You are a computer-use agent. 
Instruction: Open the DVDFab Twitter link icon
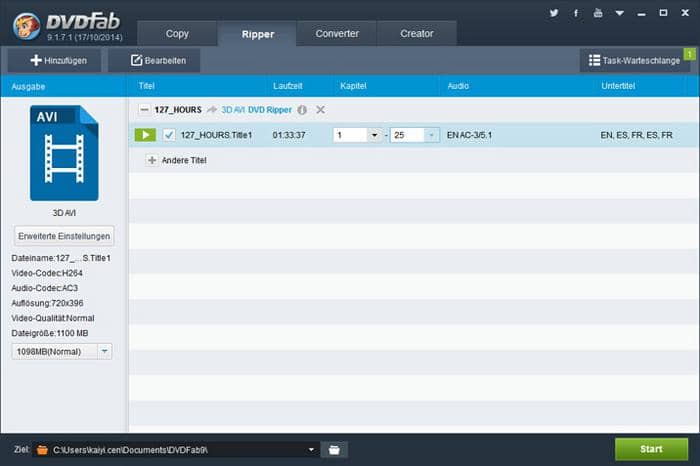point(554,13)
